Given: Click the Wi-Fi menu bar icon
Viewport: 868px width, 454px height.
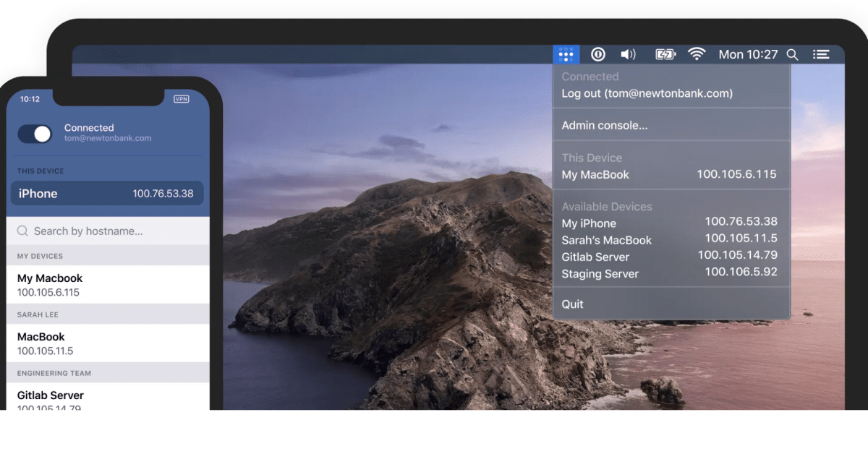Looking at the screenshot, I should point(696,54).
